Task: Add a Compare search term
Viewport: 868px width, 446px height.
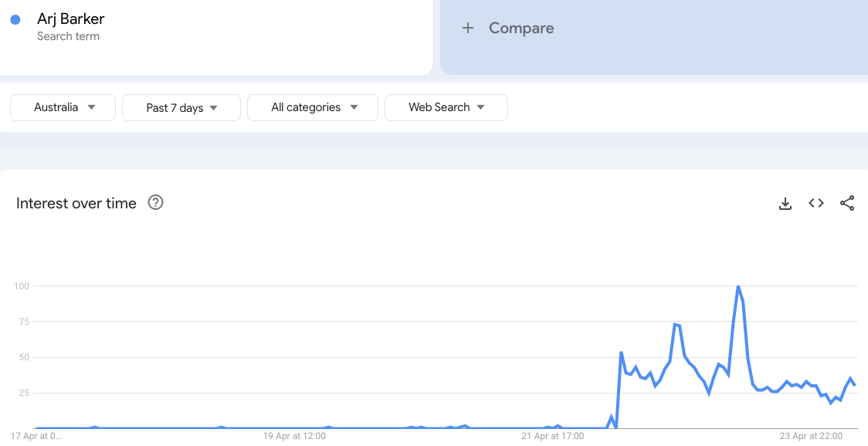Action: (521, 28)
